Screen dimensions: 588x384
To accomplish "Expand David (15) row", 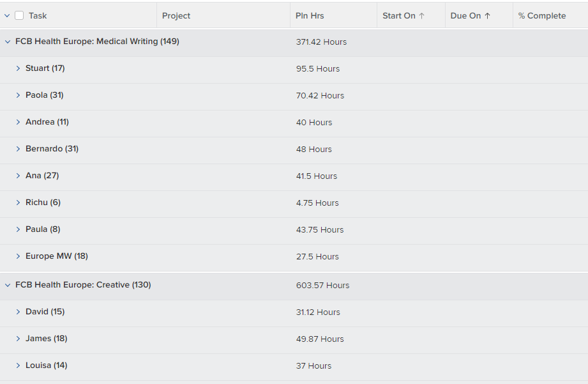I will [x=18, y=312].
